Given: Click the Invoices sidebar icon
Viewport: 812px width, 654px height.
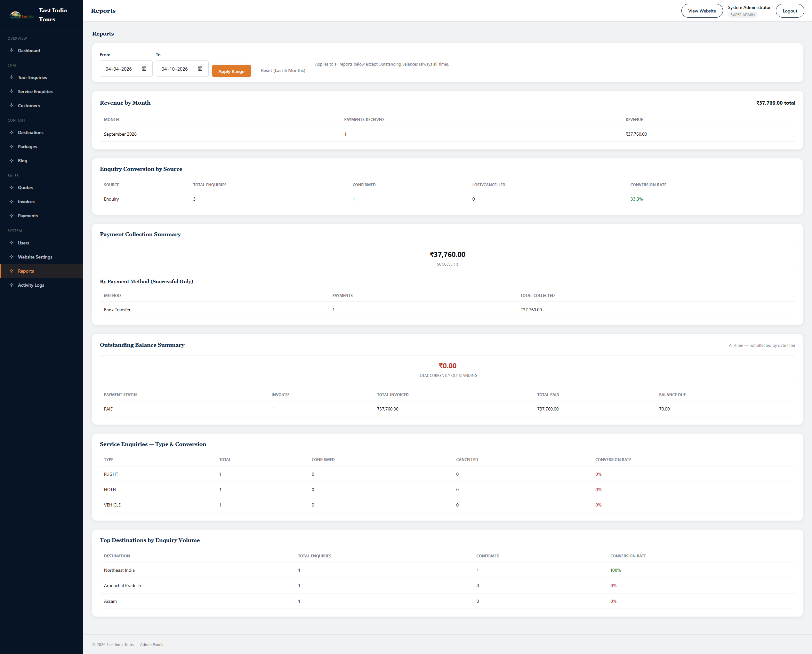Looking at the screenshot, I should 11,202.
